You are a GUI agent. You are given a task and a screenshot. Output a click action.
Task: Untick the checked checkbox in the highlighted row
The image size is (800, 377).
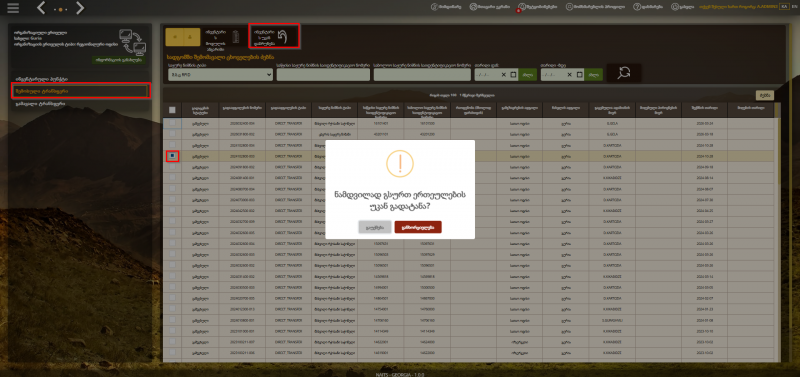click(x=172, y=156)
